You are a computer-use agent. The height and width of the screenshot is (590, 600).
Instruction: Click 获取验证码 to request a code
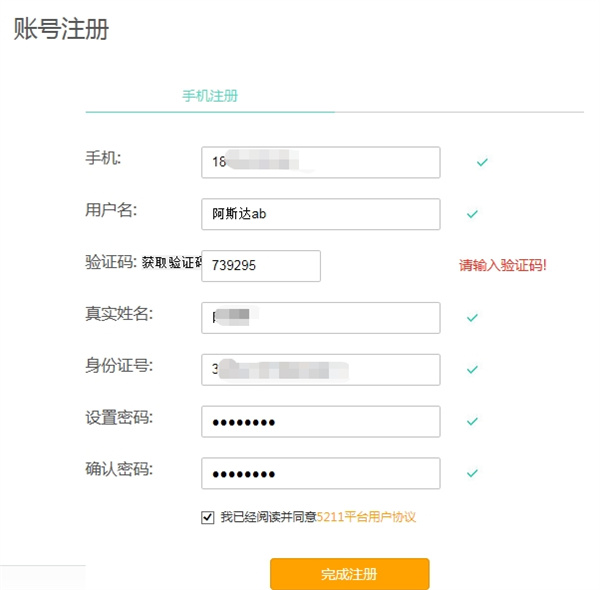(x=171, y=264)
